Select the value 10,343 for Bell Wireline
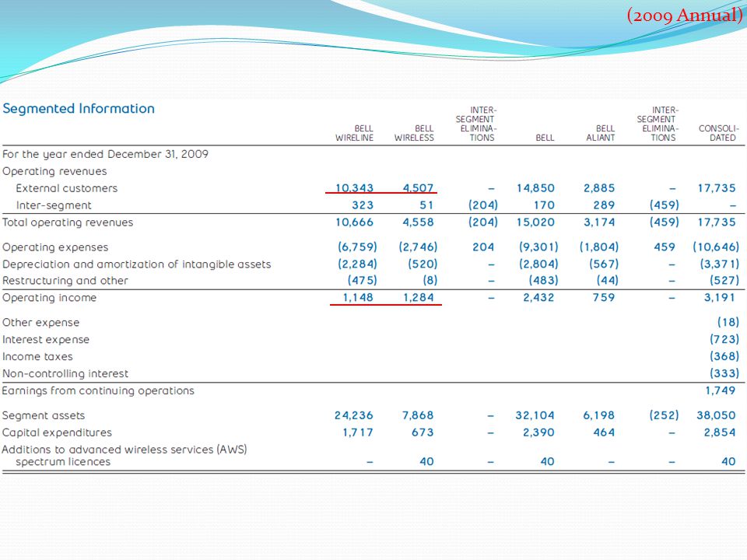The height and width of the screenshot is (560, 747). [x=355, y=188]
